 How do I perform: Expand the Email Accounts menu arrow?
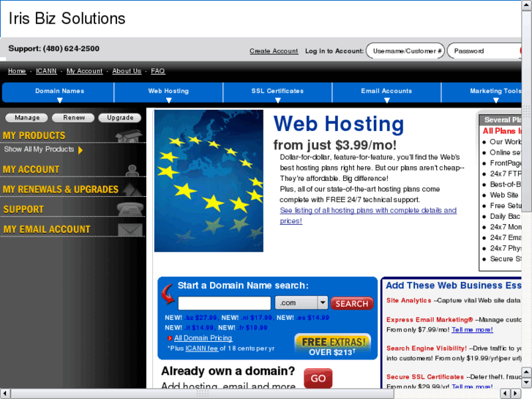click(387, 100)
